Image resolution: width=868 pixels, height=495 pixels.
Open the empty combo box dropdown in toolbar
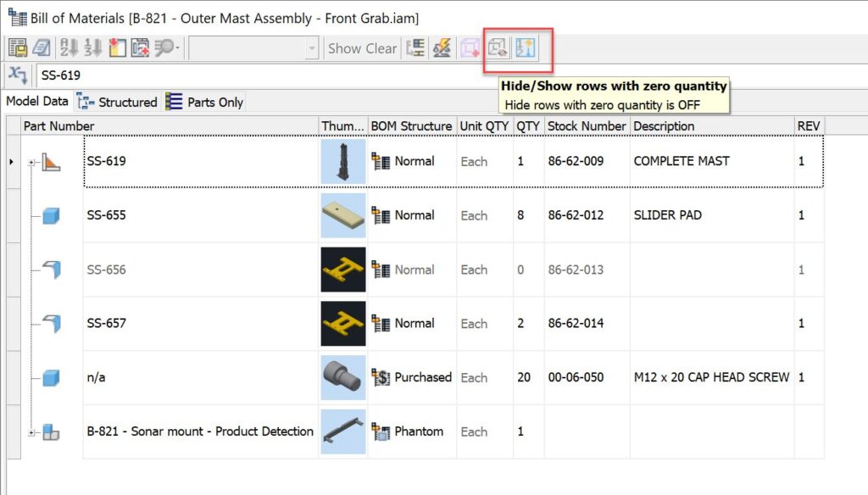coord(312,48)
